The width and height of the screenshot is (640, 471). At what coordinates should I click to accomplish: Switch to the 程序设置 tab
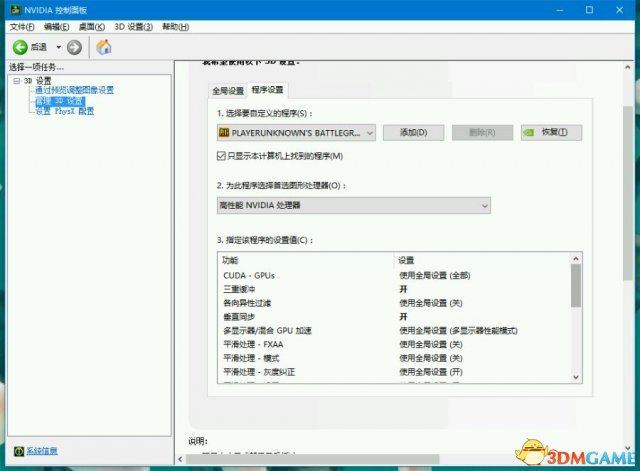click(x=267, y=90)
